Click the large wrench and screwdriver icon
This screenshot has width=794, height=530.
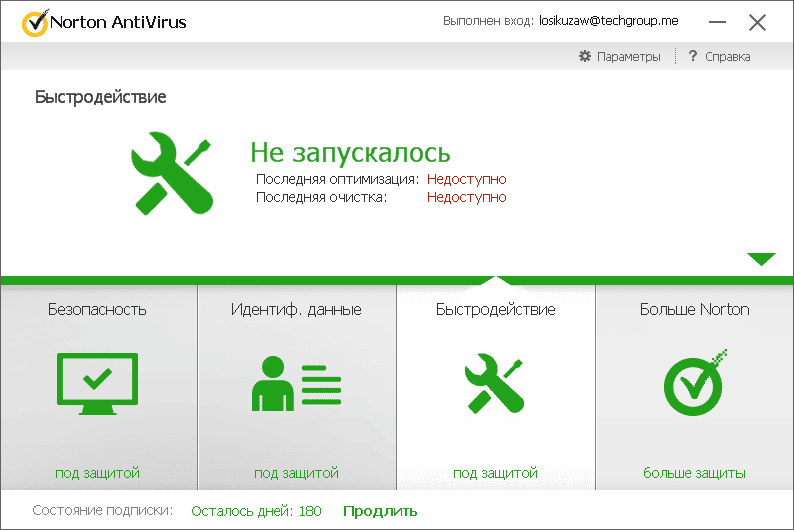172,174
